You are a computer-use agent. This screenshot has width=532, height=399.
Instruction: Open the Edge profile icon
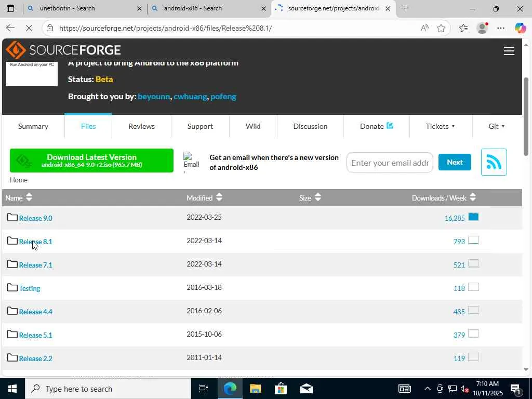pyautogui.click(x=482, y=28)
